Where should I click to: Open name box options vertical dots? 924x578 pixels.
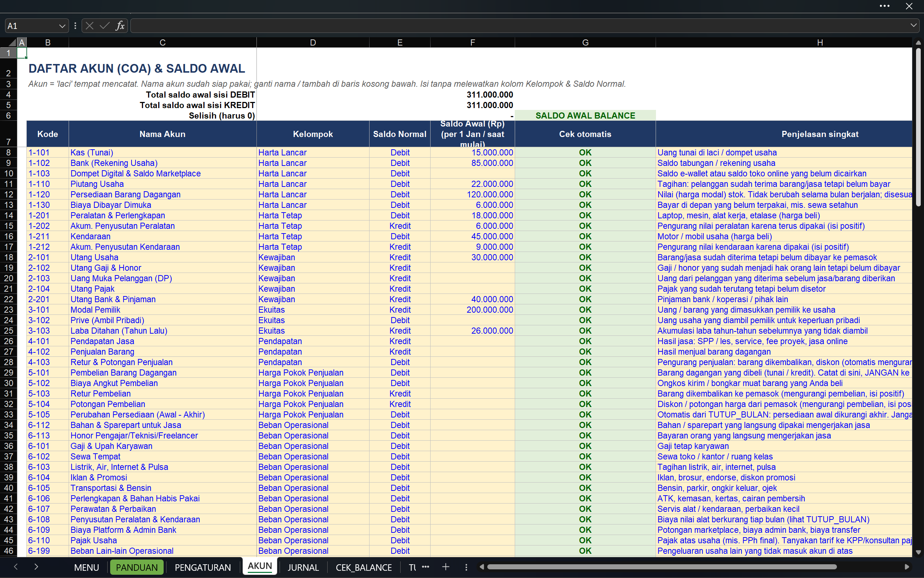click(75, 26)
